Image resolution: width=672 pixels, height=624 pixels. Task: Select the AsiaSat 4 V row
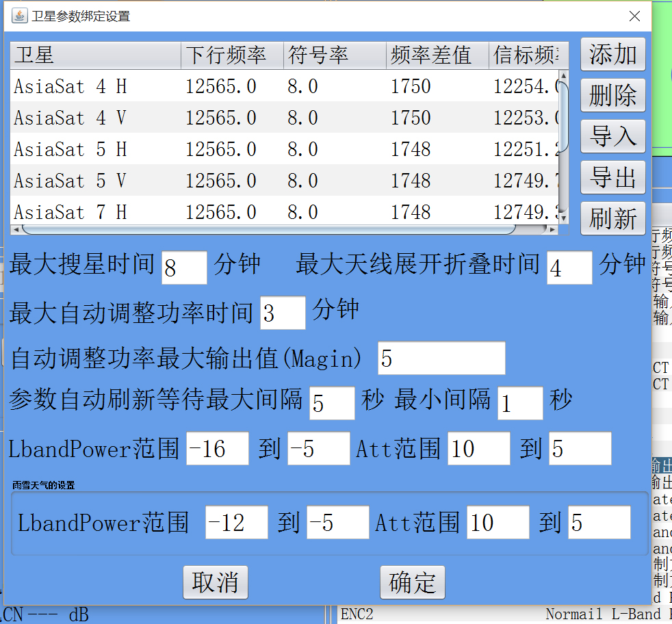[x=285, y=118]
